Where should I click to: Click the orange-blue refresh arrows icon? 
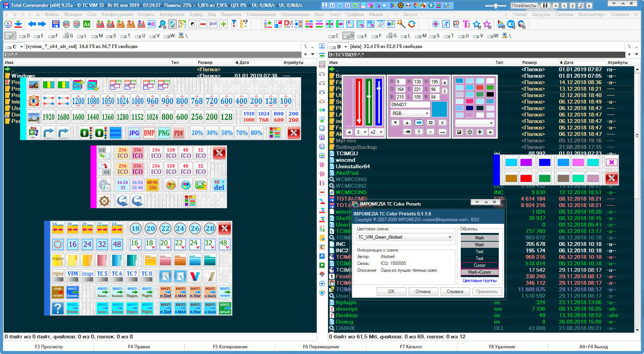[412, 24]
